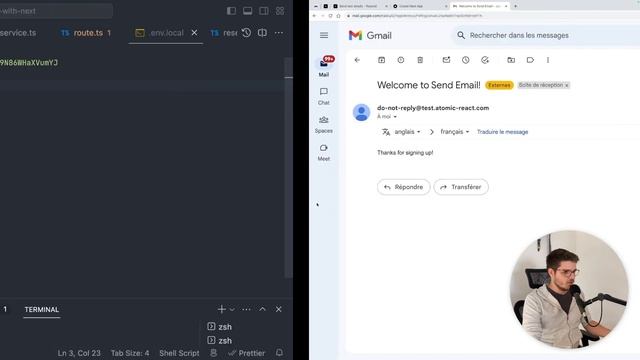Open a new browser tab with plus
This screenshot has height=360, width=640.
tap(516, 6)
